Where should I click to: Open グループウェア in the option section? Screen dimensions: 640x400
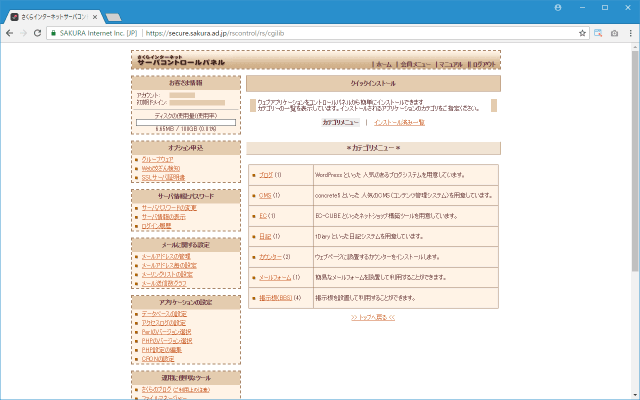click(157, 159)
